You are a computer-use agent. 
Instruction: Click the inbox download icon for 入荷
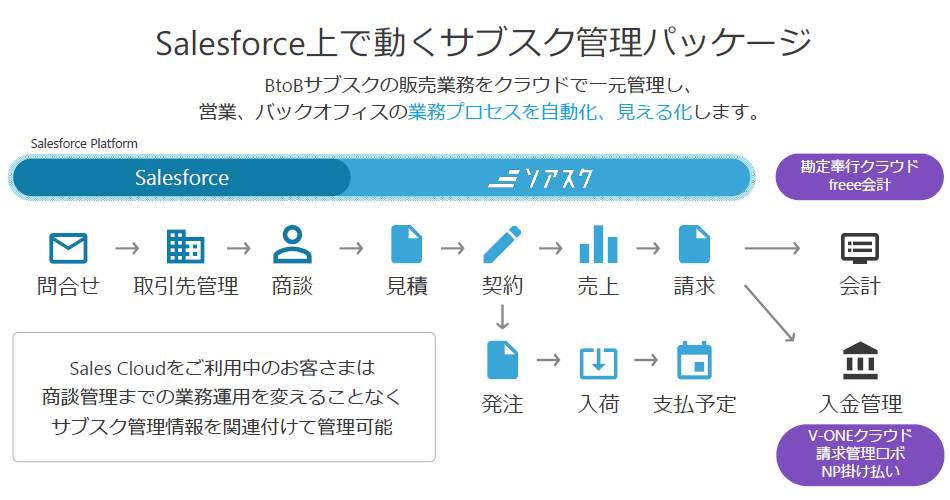(599, 363)
